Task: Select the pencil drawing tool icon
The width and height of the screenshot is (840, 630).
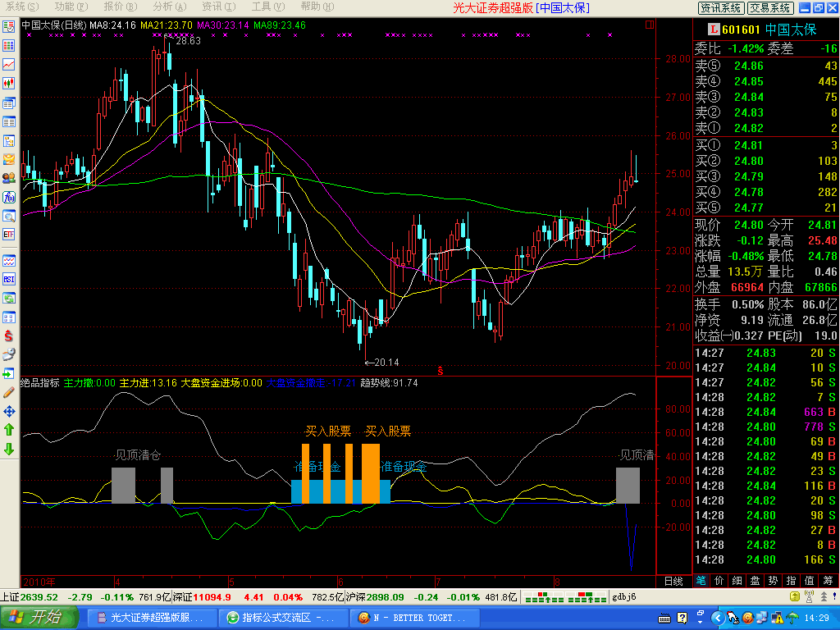Action: coord(9,392)
